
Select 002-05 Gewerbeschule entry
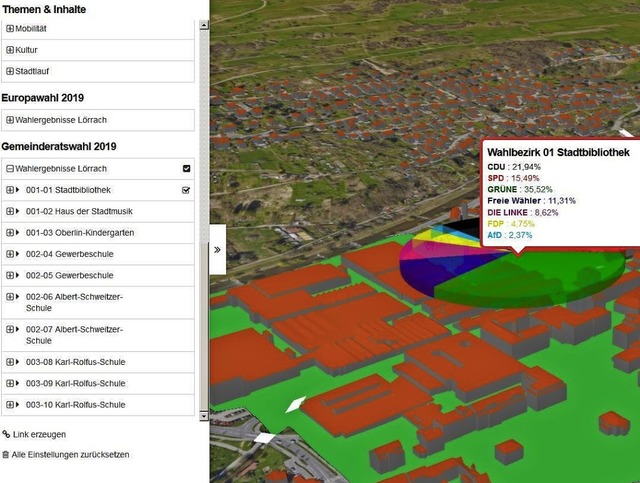[x=69, y=275]
